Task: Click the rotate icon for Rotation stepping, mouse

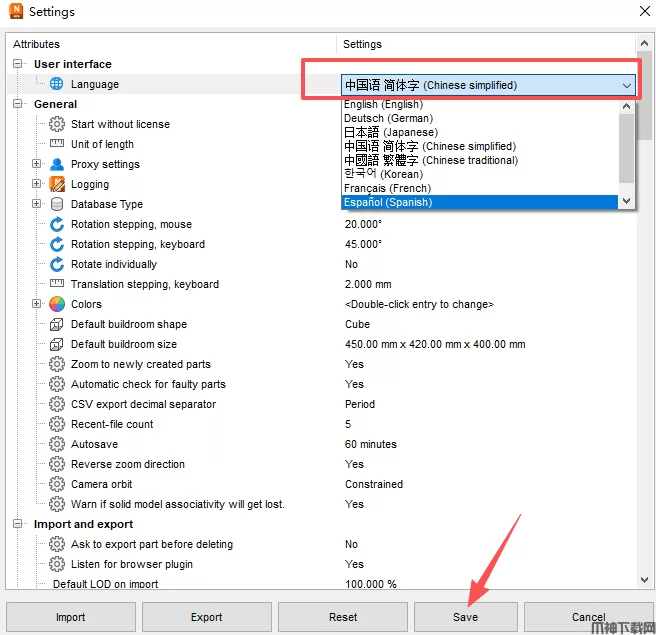Action: [x=56, y=224]
